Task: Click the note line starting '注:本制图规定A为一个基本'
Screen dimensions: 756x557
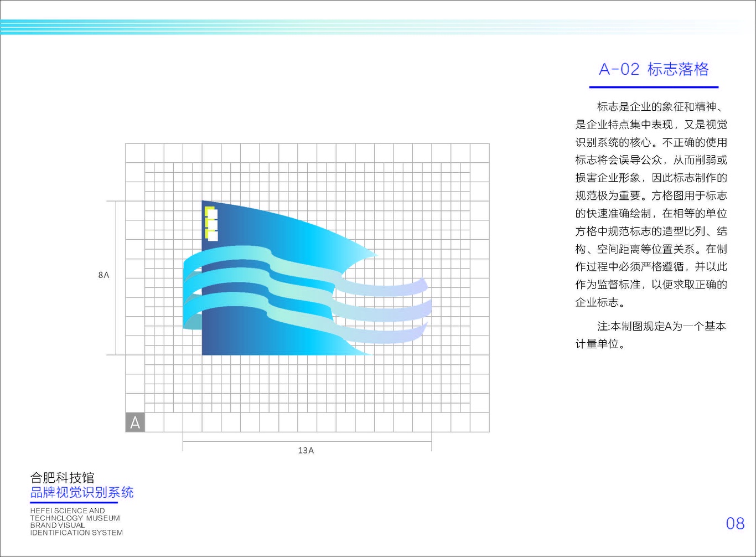Action: (661, 326)
